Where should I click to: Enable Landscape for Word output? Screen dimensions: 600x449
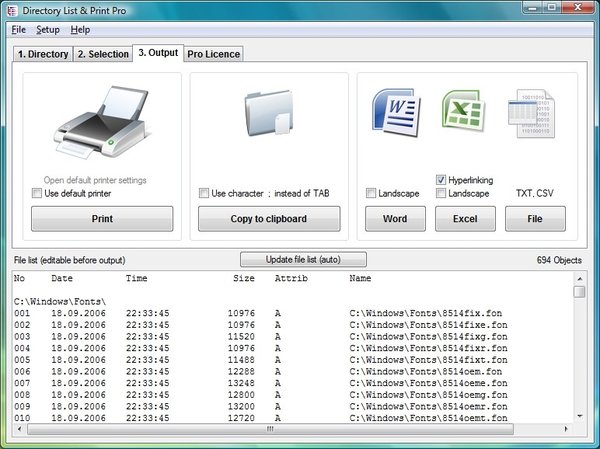click(371, 193)
